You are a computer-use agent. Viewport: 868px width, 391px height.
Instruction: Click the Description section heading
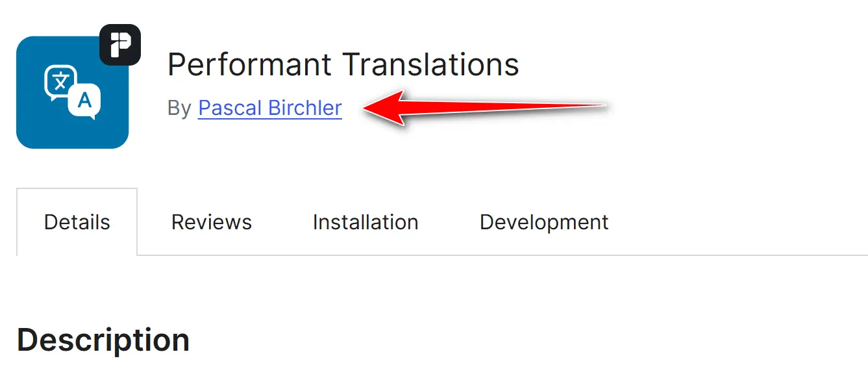104,338
